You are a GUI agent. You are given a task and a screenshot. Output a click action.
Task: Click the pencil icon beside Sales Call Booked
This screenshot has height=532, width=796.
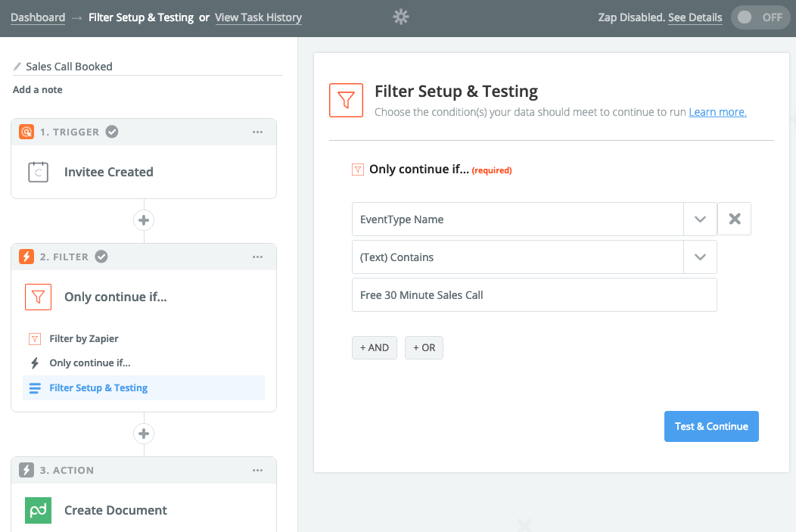click(17, 67)
